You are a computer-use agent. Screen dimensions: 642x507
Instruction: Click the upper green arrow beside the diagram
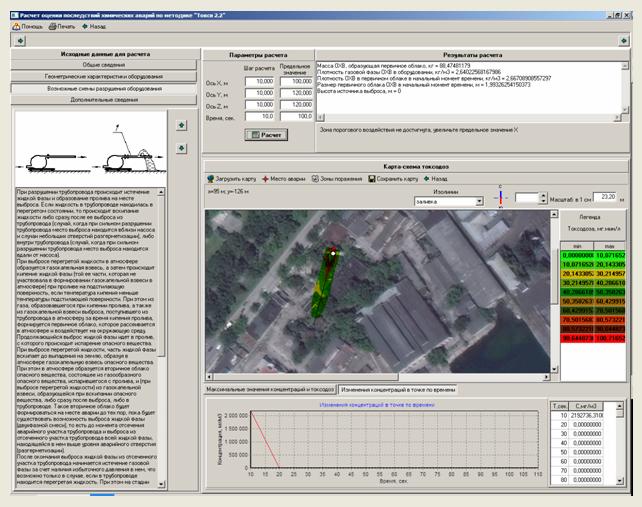(181, 125)
